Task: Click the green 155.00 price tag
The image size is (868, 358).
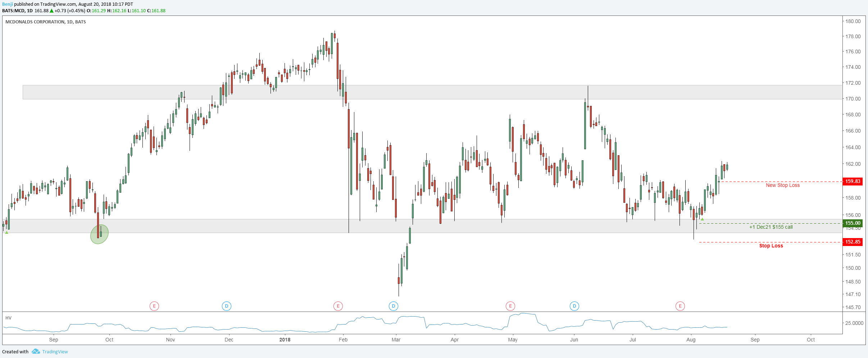Action: [853, 223]
